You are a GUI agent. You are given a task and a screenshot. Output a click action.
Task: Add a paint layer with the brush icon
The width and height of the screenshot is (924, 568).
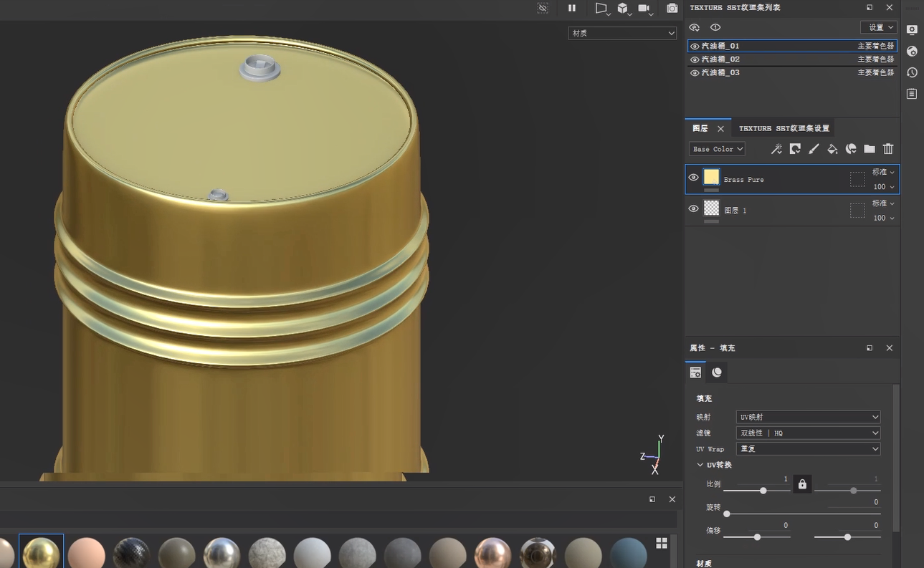(814, 149)
